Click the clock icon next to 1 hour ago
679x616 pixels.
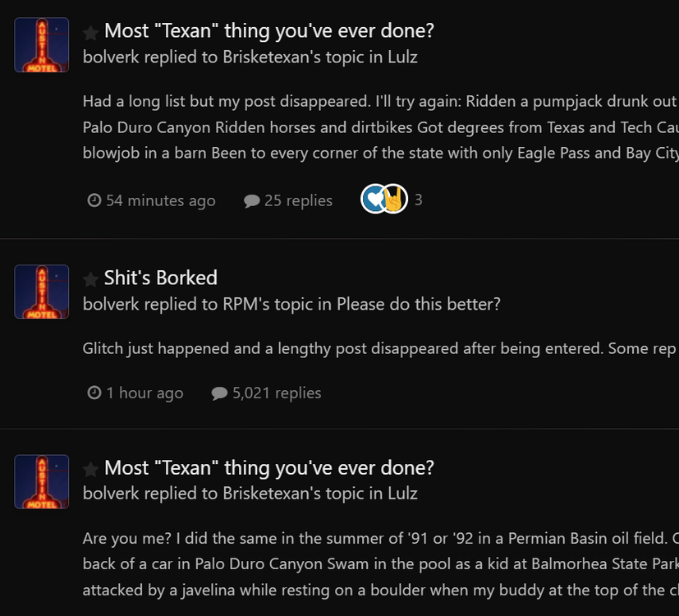(x=94, y=393)
